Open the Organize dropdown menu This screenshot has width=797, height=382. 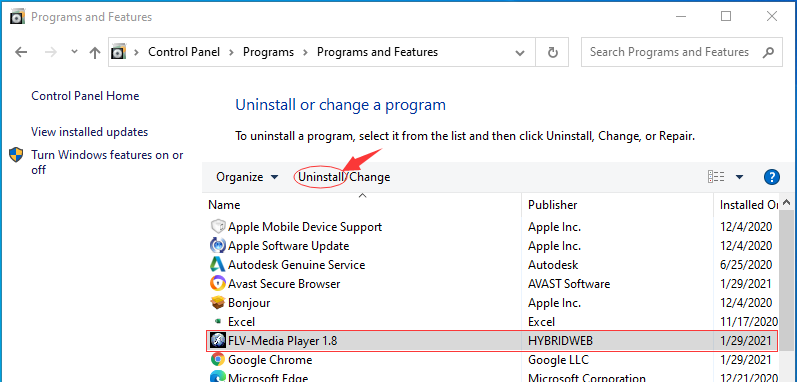pyautogui.click(x=248, y=177)
